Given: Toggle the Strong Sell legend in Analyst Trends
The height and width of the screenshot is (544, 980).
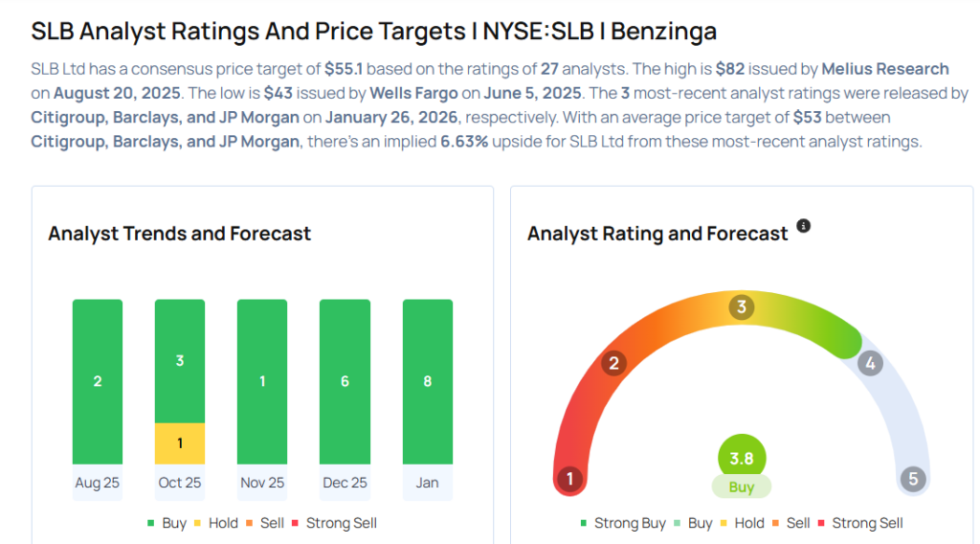Looking at the screenshot, I should click(x=335, y=523).
